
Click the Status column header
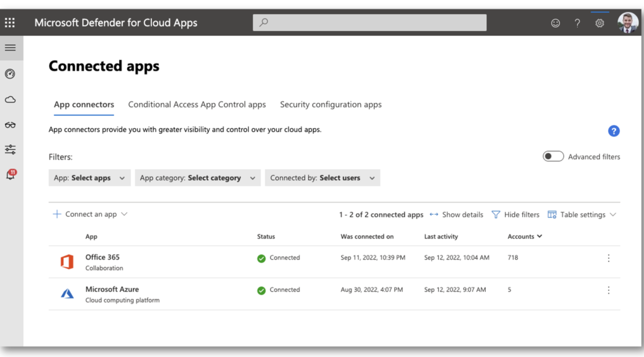tap(266, 236)
